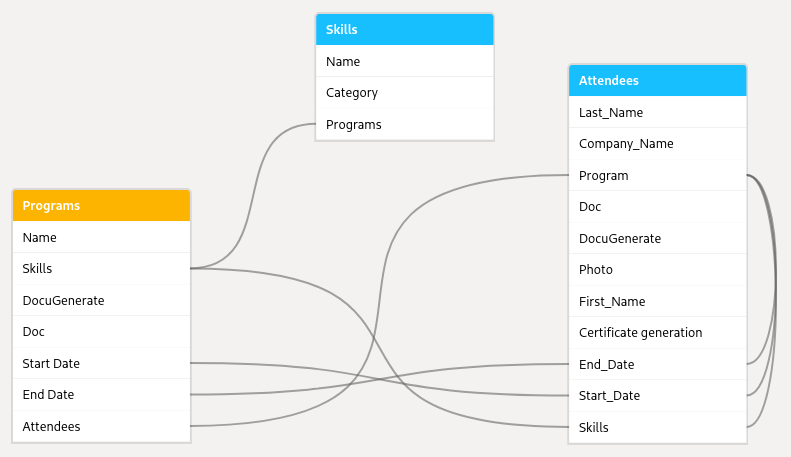Click End_Date field in Attendees table
This screenshot has width=791, height=457.
tap(658, 365)
